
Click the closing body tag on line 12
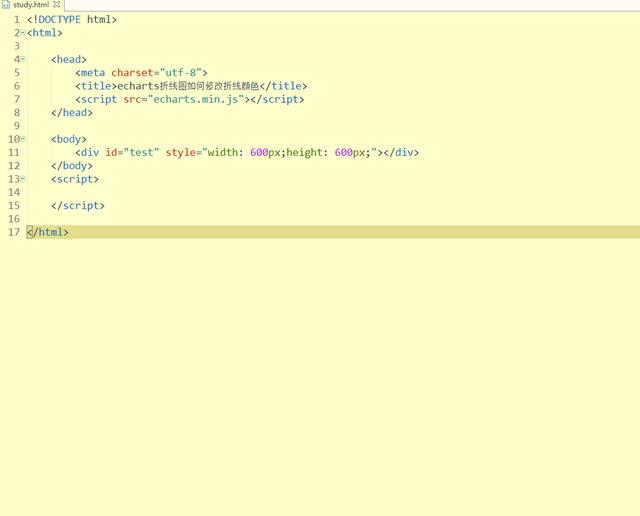(72, 166)
